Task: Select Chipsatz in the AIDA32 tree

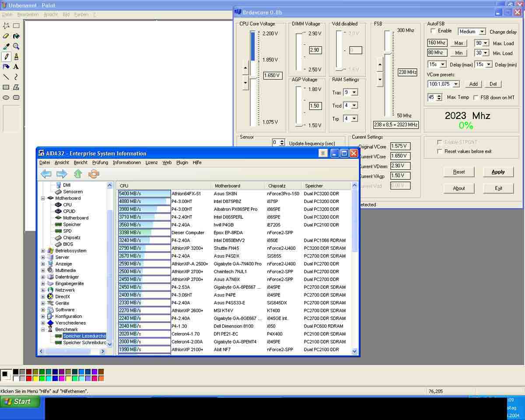Action: [x=72, y=238]
